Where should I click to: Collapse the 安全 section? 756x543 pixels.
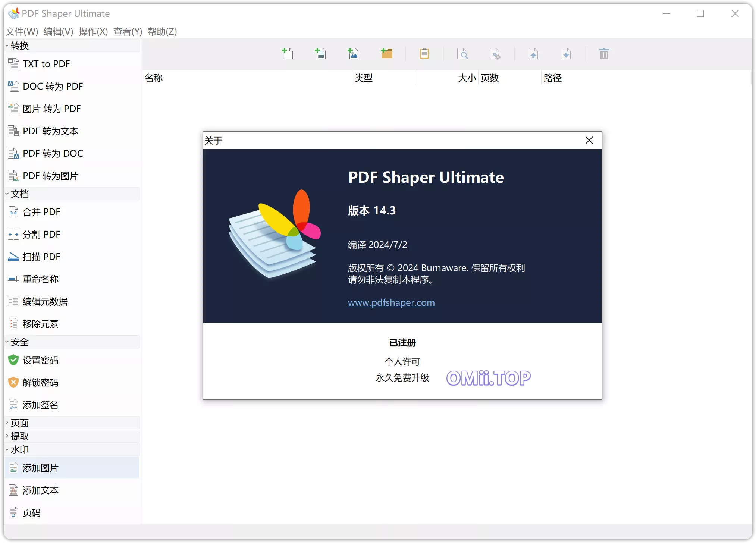[7, 342]
